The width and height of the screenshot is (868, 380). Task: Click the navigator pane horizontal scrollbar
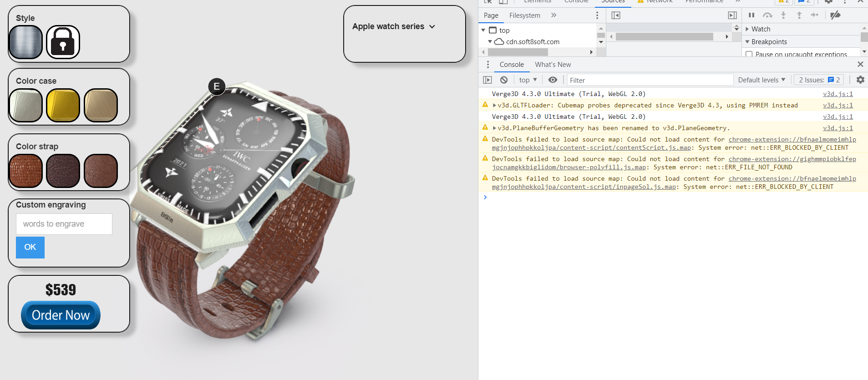pos(518,52)
